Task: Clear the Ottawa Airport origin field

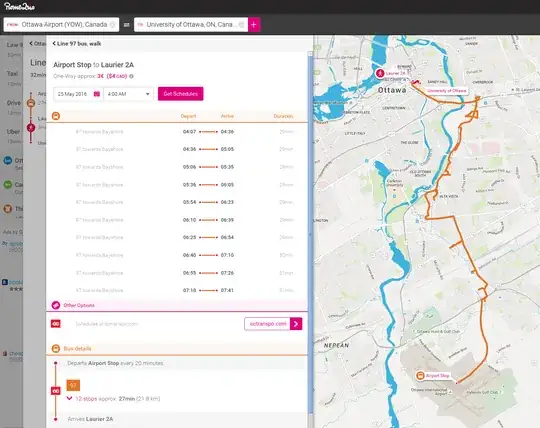Action: [112, 24]
